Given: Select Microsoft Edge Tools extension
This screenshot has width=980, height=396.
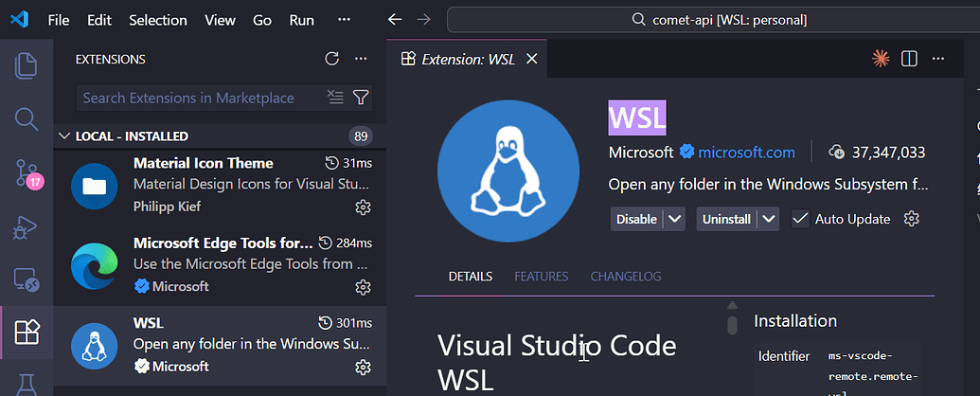Looking at the screenshot, I should pyautogui.click(x=220, y=266).
